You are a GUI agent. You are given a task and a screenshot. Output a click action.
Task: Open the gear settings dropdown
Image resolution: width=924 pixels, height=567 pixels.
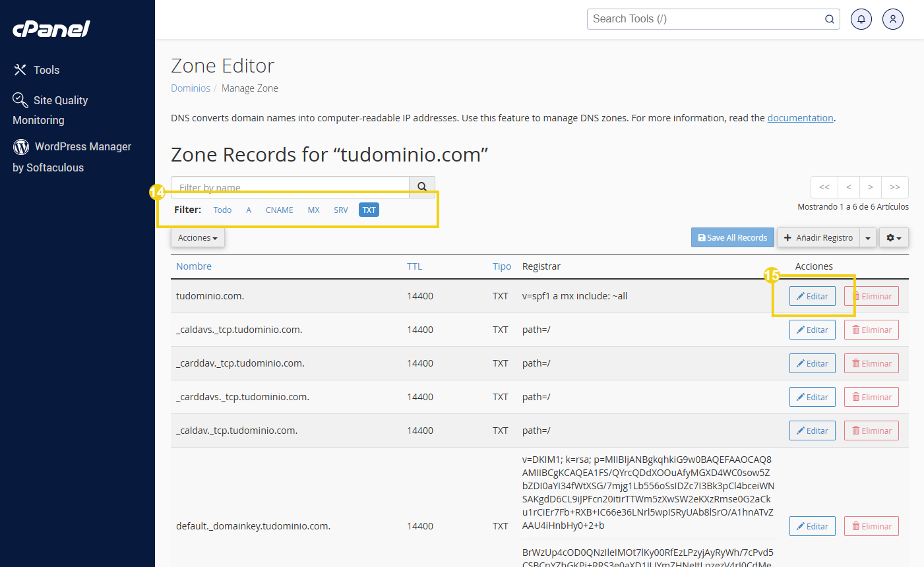(x=894, y=237)
